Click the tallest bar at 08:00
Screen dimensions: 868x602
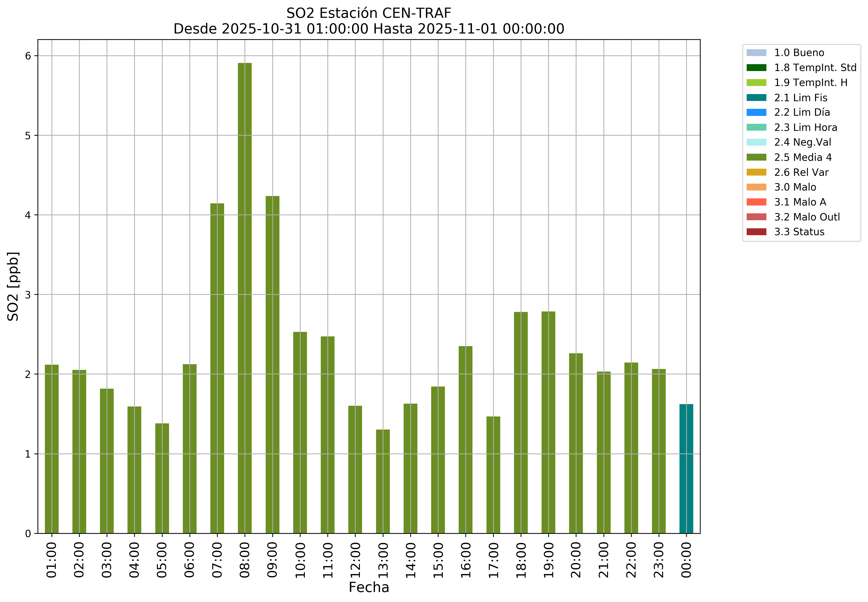245,298
